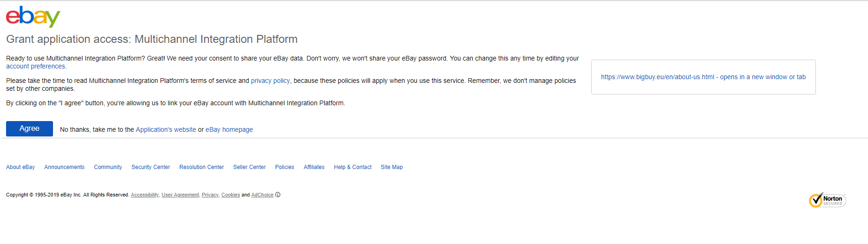Open the account preferences link

[x=35, y=67]
